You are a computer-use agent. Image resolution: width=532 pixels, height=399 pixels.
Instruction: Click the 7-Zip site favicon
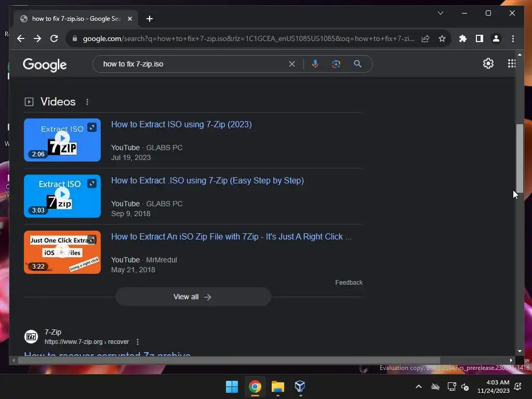coord(31,337)
